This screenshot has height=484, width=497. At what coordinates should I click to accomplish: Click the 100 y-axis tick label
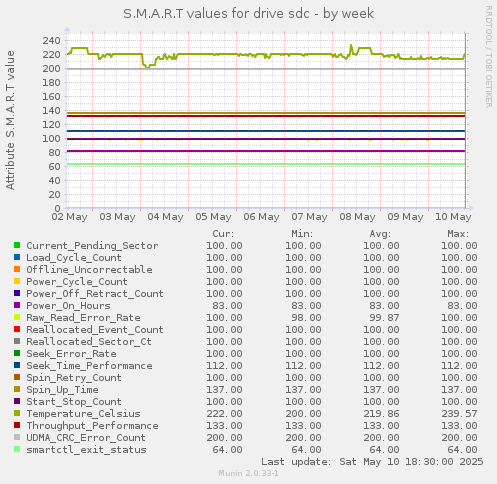pyautogui.click(x=51, y=139)
